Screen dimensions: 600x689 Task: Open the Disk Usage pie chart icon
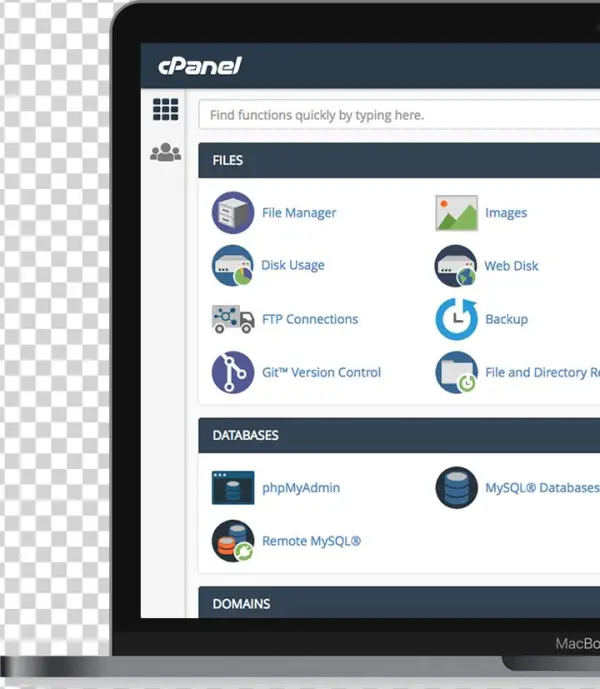coord(233,266)
